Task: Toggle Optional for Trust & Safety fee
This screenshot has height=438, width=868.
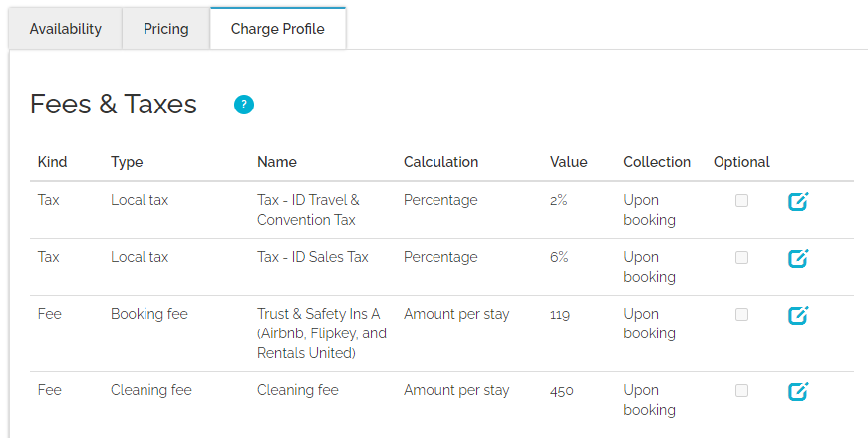Action: pyautogui.click(x=741, y=314)
